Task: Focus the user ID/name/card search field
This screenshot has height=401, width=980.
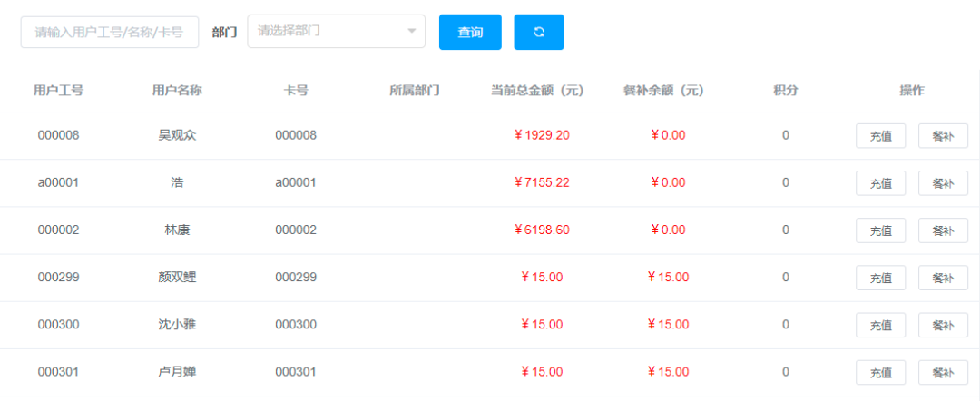Action: [x=109, y=32]
